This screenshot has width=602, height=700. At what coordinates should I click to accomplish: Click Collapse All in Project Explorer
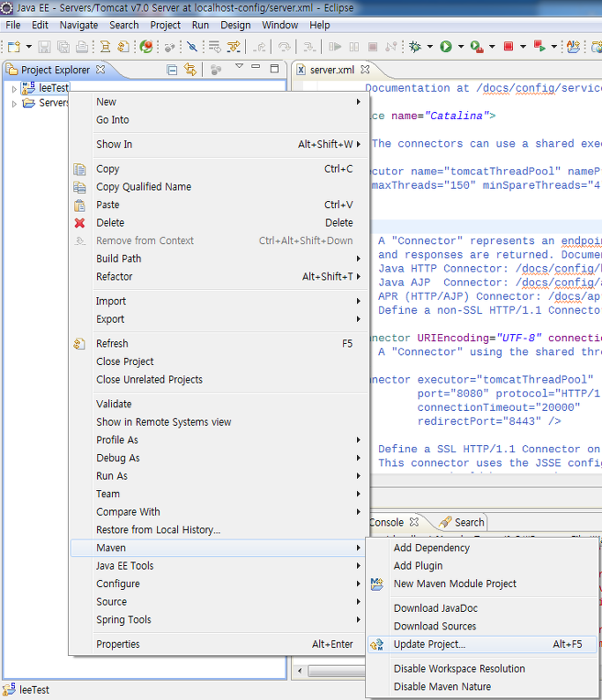[172, 70]
